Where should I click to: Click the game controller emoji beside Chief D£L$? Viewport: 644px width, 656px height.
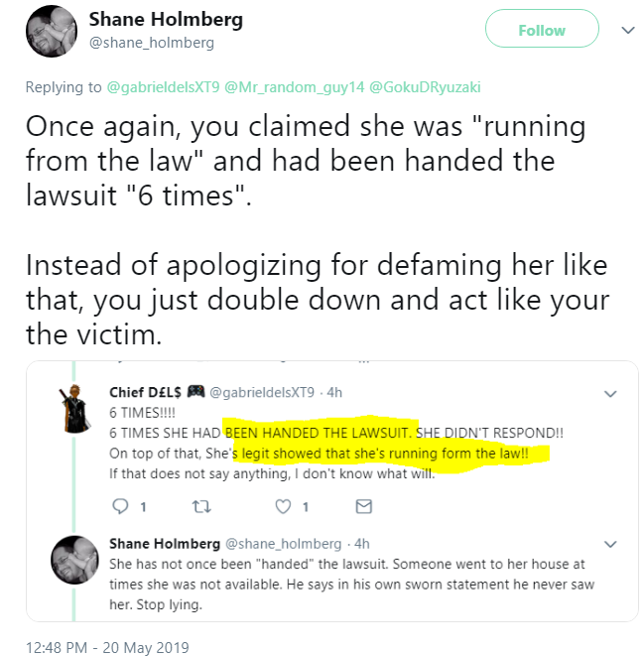[x=193, y=392]
